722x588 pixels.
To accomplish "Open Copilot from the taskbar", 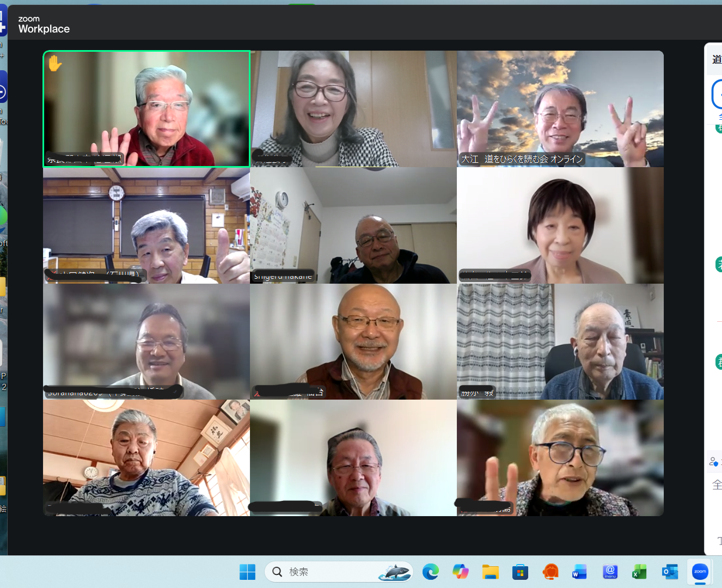I will click(461, 572).
